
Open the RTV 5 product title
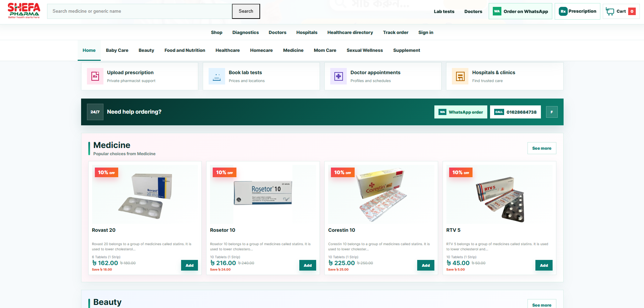[453, 230]
